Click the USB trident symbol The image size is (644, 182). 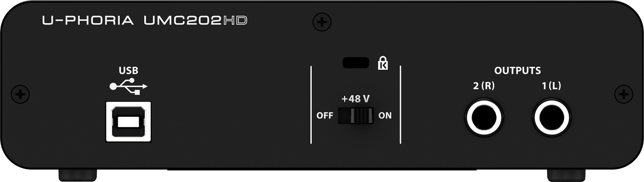[128, 86]
